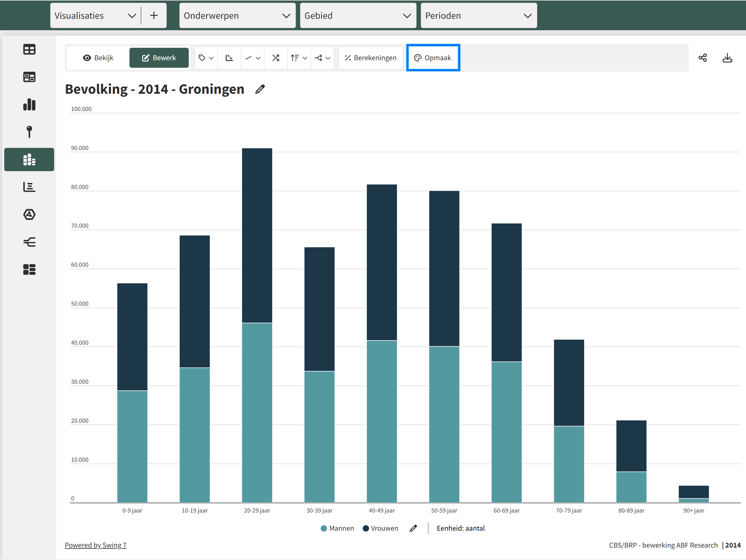Toggle the Vrouwen legend series
This screenshot has height=560, width=746.
[384, 528]
